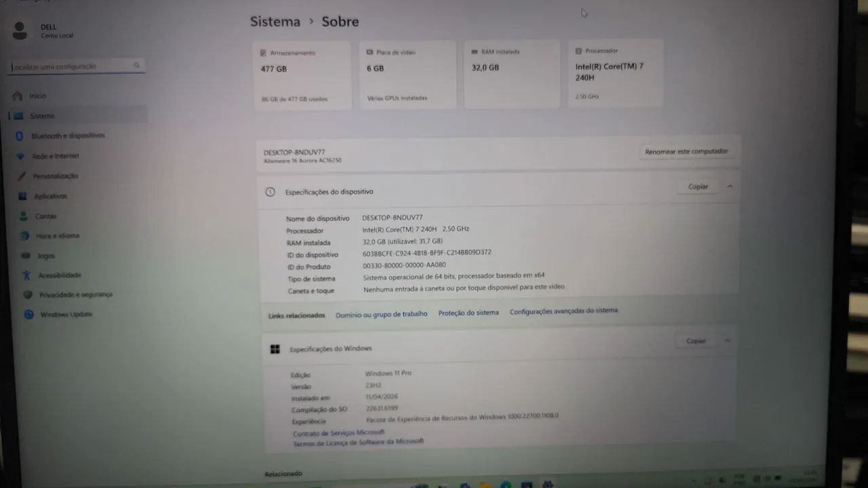Click the Localizar uma configuração search field
The width and height of the screenshot is (868, 488).
(x=77, y=66)
